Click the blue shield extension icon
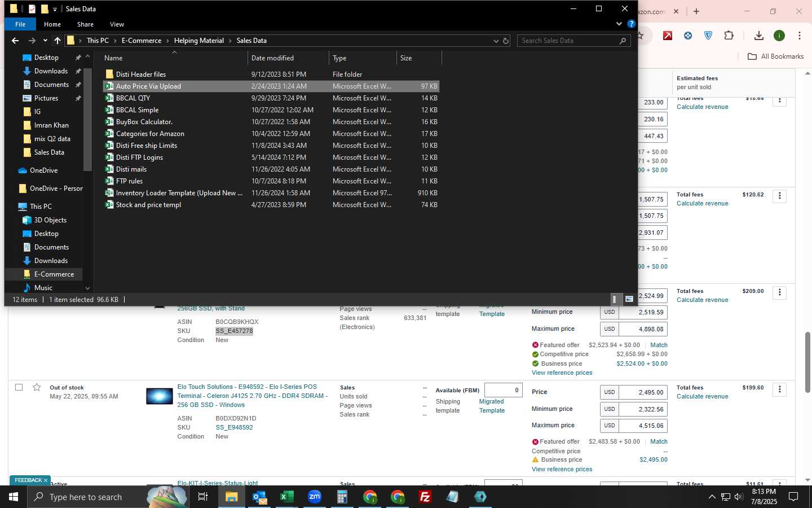This screenshot has height=508, width=812. point(708,36)
